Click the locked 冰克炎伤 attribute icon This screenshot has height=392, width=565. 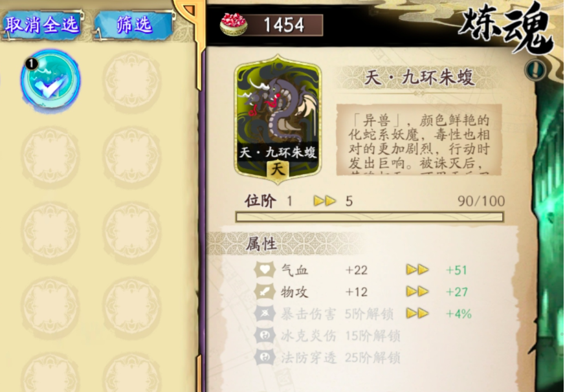click(x=265, y=336)
